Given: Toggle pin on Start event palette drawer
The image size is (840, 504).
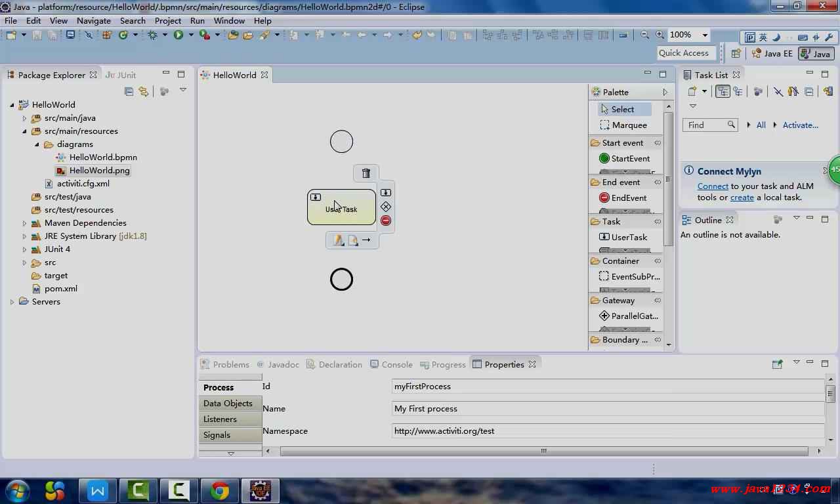Looking at the screenshot, I should click(x=658, y=142).
